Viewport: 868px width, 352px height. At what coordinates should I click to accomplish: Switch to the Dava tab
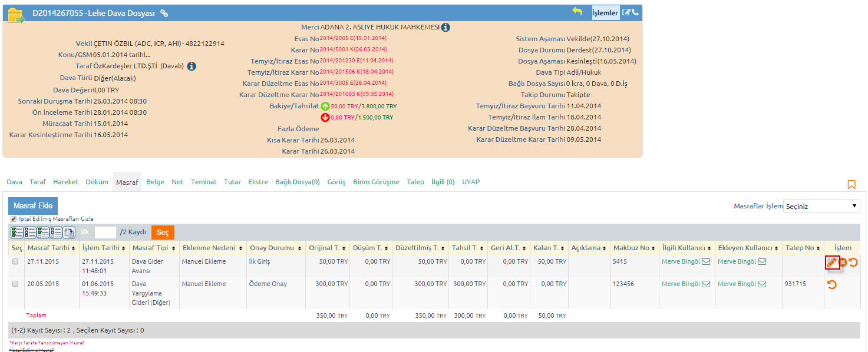[14, 182]
